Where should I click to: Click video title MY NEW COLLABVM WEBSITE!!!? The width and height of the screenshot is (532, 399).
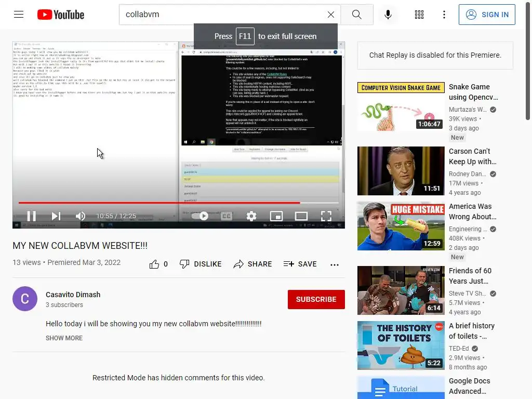click(80, 246)
